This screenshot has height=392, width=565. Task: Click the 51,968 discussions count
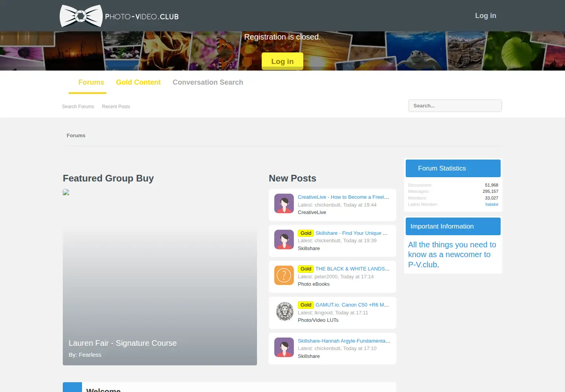click(x=492, y=185)
